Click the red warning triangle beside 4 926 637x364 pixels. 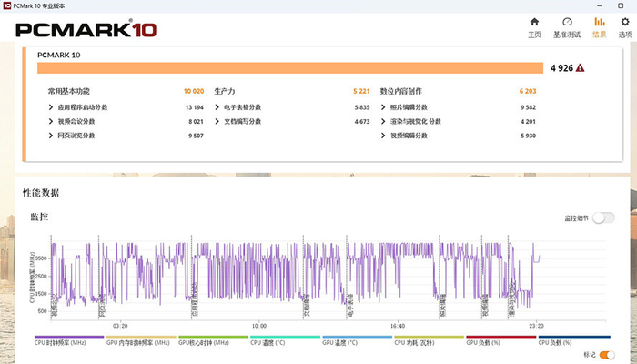[581, 68]
